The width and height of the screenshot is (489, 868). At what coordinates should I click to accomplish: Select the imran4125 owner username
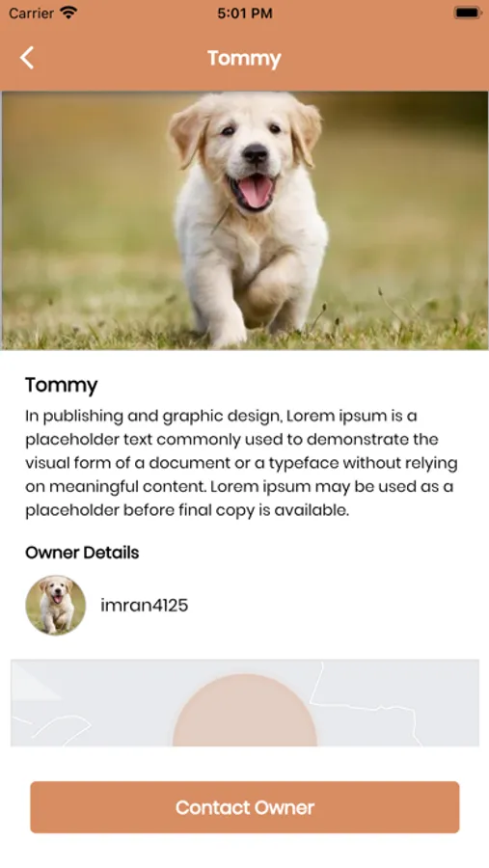[x=144, y=605]
